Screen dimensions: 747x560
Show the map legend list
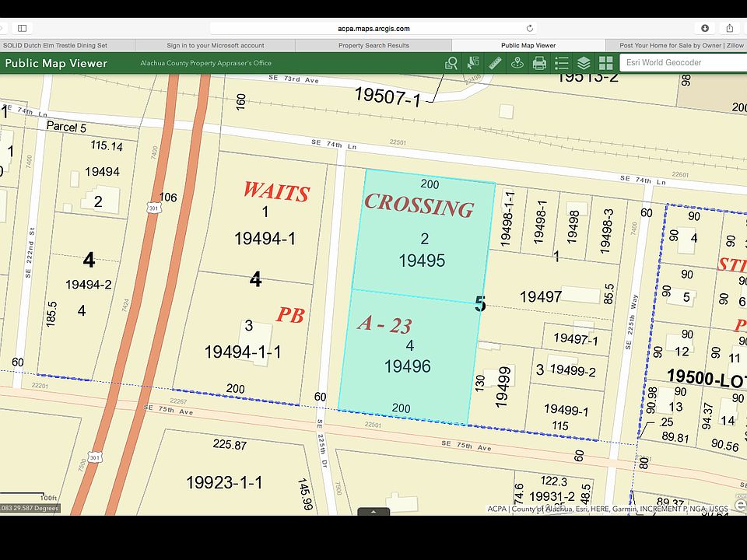(562, 63)
